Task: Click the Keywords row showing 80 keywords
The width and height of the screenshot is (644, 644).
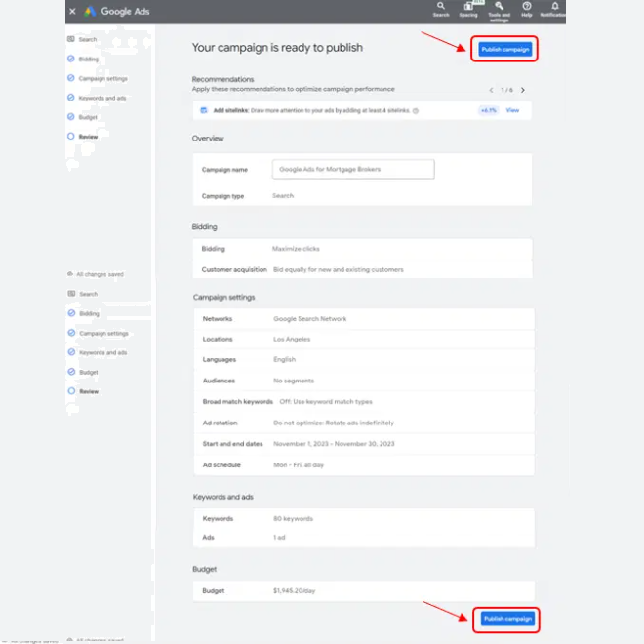Action: 362,518
